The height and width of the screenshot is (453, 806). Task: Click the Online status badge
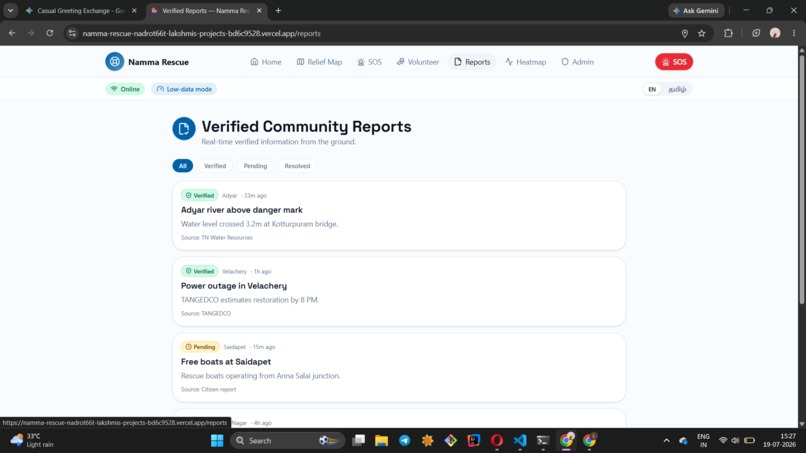click(x=125, y=89)
